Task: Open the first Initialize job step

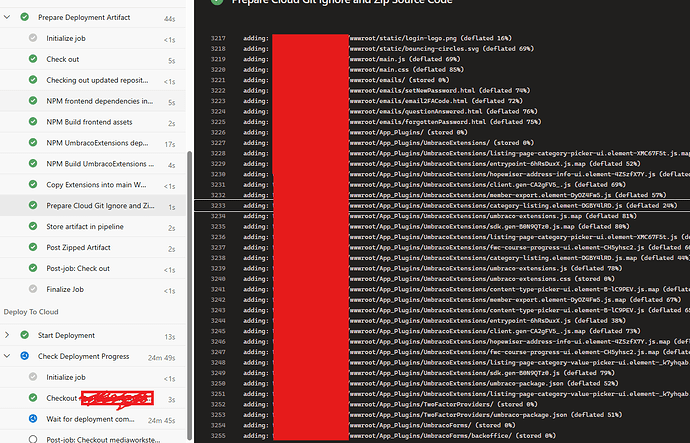Action: click(92, 38)
